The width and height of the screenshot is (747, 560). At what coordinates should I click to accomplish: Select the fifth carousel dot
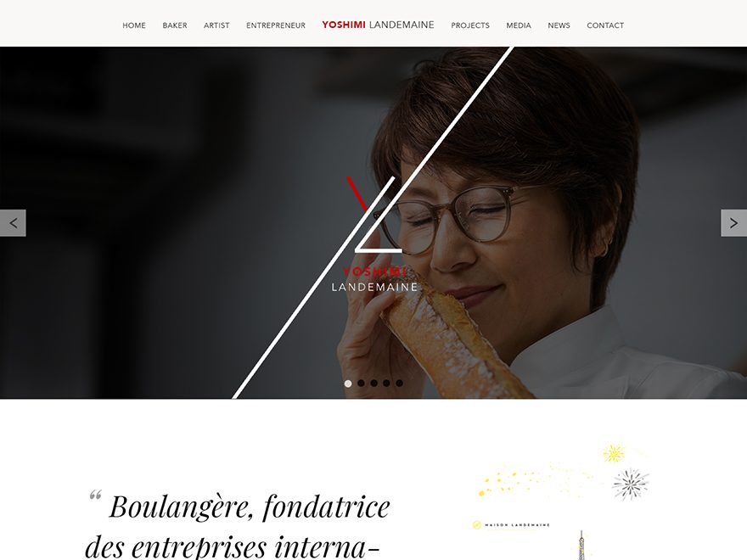pyautogui.click(x=399, y=384)
